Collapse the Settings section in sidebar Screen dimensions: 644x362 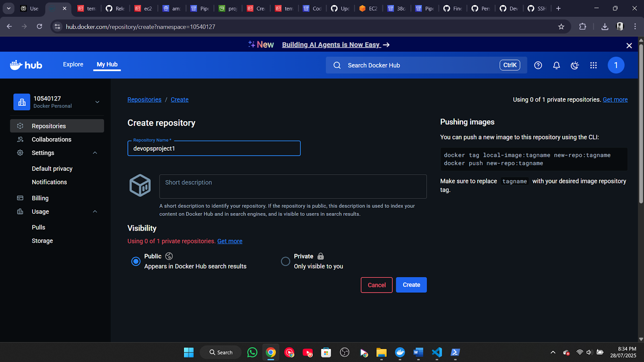[95, 153]
